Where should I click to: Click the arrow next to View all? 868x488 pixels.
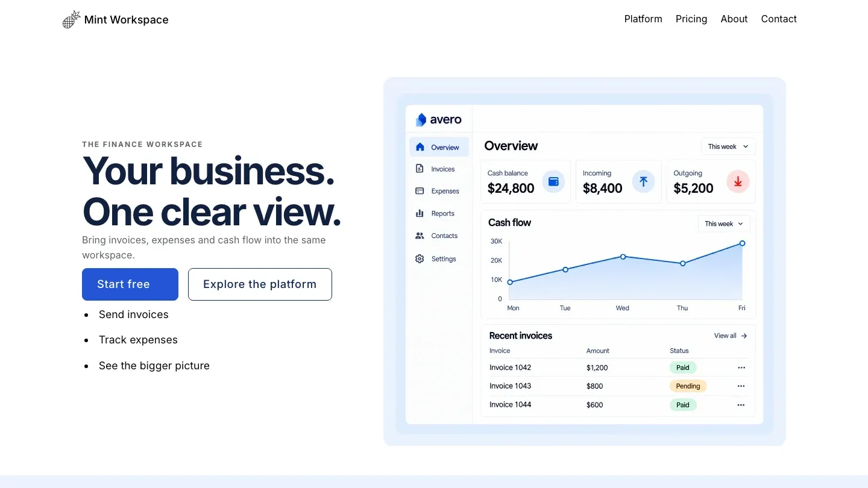[744, 336]
